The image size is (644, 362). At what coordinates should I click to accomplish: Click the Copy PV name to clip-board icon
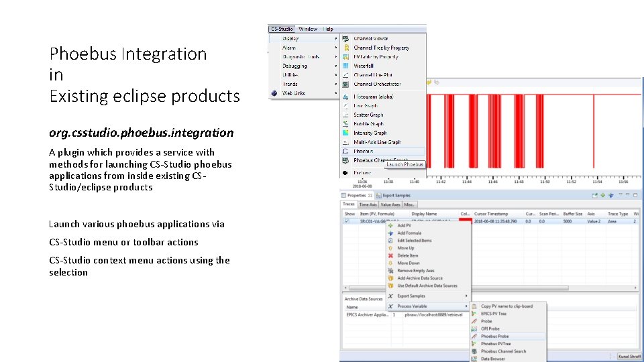click(x=474, y=306)
